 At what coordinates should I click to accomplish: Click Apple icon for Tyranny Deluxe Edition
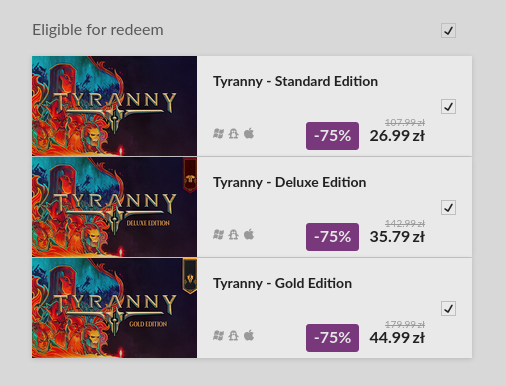coord(249,234)
